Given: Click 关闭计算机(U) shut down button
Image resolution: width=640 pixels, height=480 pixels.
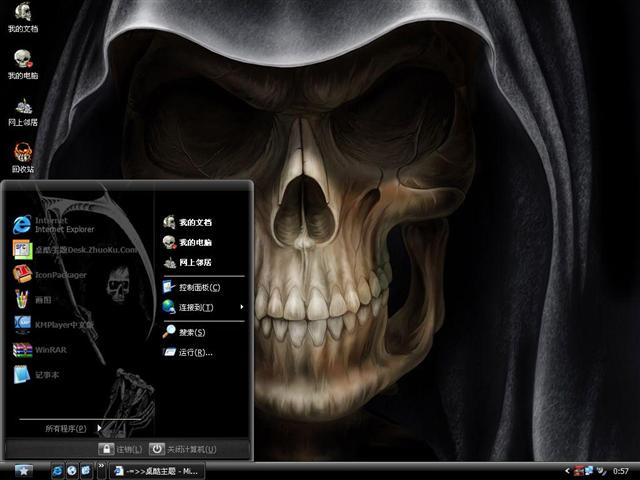Looking at the screenshot, I should [184, 449].
